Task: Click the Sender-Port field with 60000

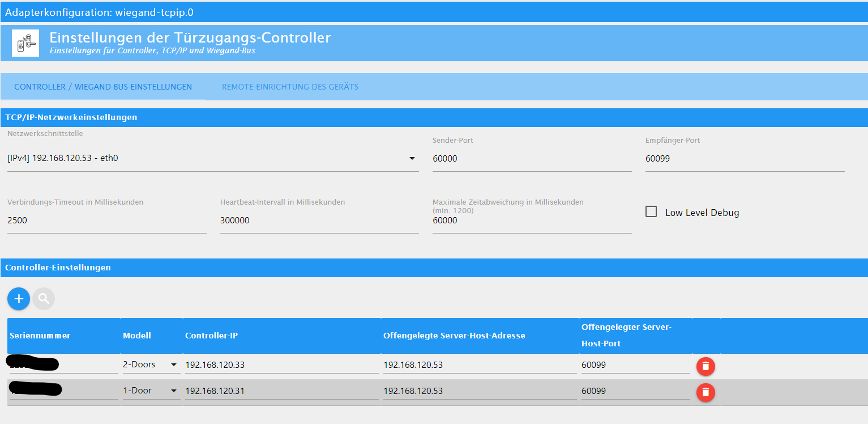Action: coord(532,159)
